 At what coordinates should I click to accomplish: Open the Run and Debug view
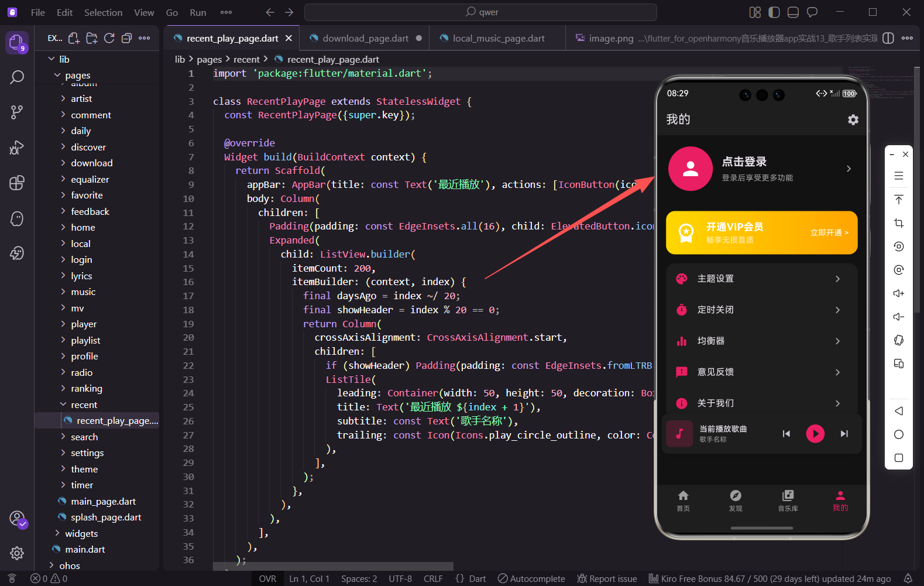click(17, 148)
